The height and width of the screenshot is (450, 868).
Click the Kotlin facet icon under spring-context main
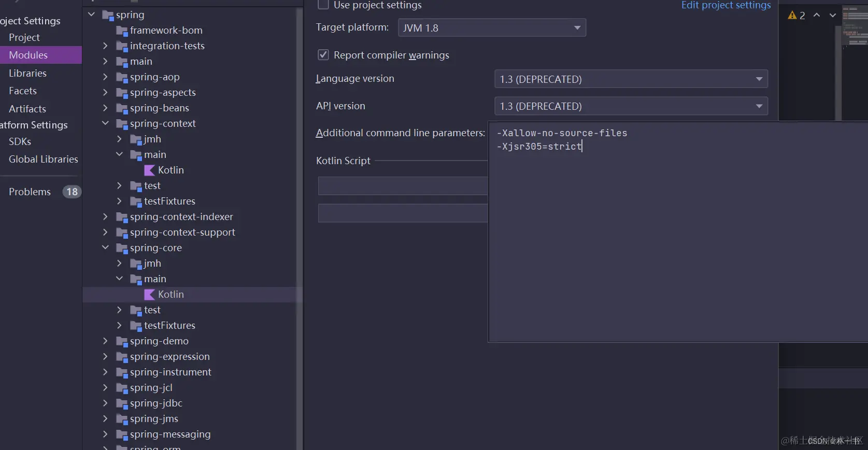[150, 170]
